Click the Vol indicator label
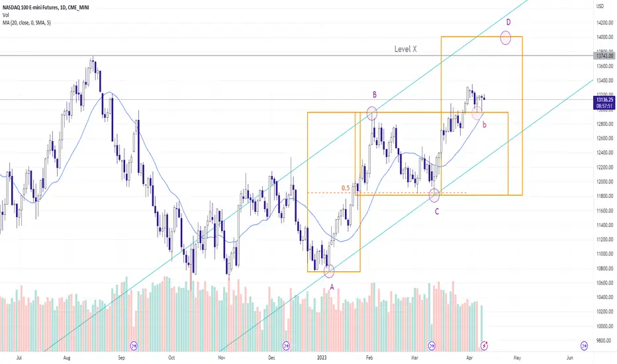 [5, 15]
